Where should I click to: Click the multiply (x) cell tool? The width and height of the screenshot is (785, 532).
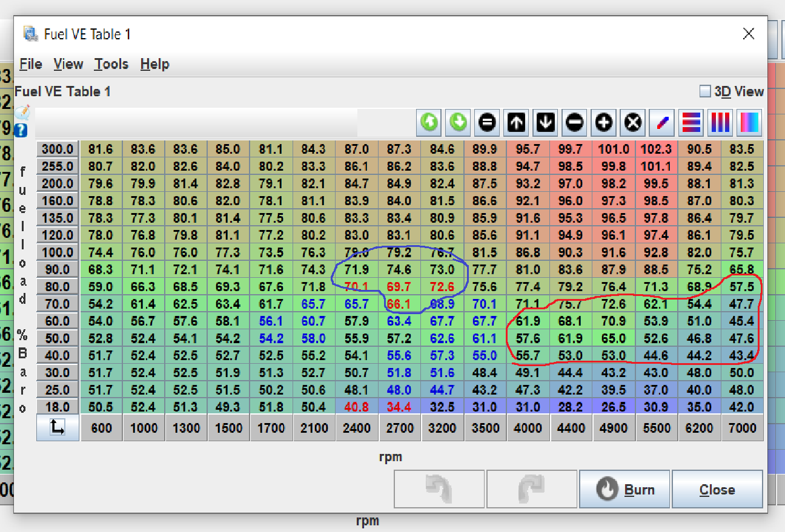coord(632,123)
